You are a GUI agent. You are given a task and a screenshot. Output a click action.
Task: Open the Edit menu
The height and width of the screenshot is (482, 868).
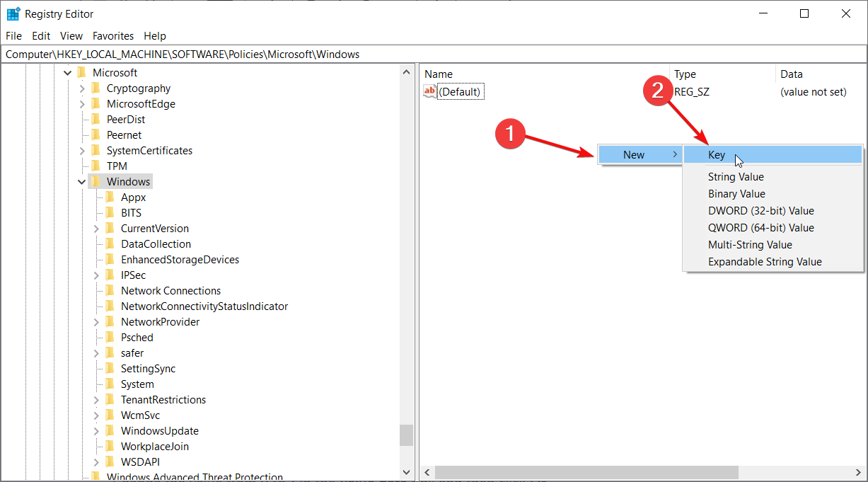click(41, 36)
